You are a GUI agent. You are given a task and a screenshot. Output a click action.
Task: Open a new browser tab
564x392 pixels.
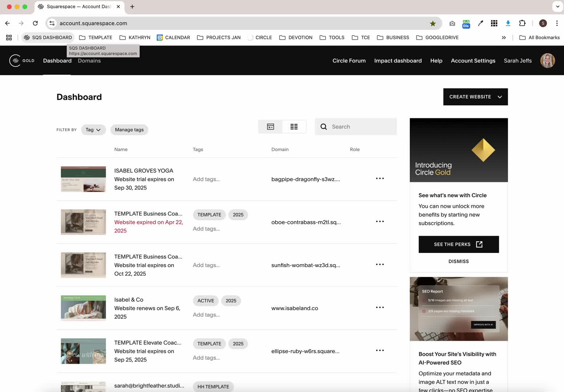pyautogui.click(x=132, y=7)
